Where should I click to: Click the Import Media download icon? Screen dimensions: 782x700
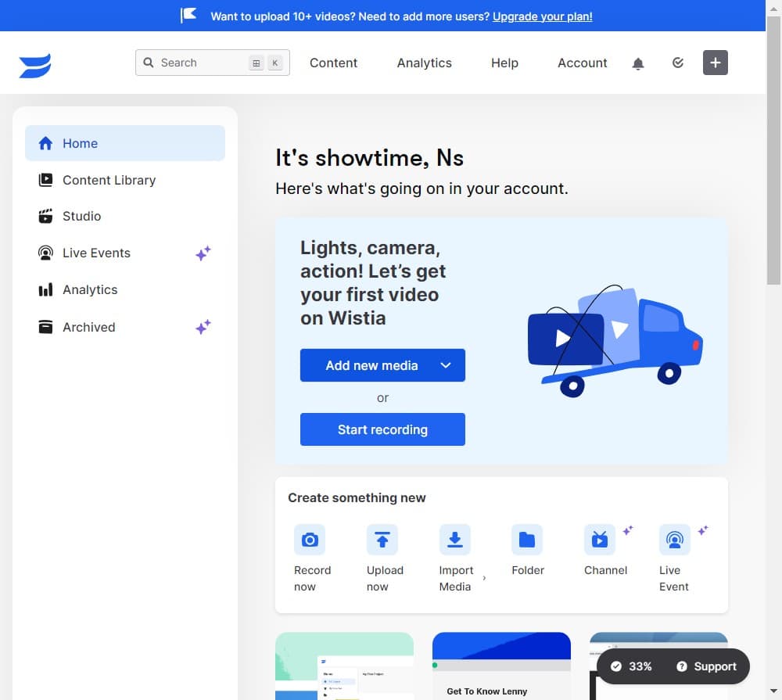(x=454, y=540)
